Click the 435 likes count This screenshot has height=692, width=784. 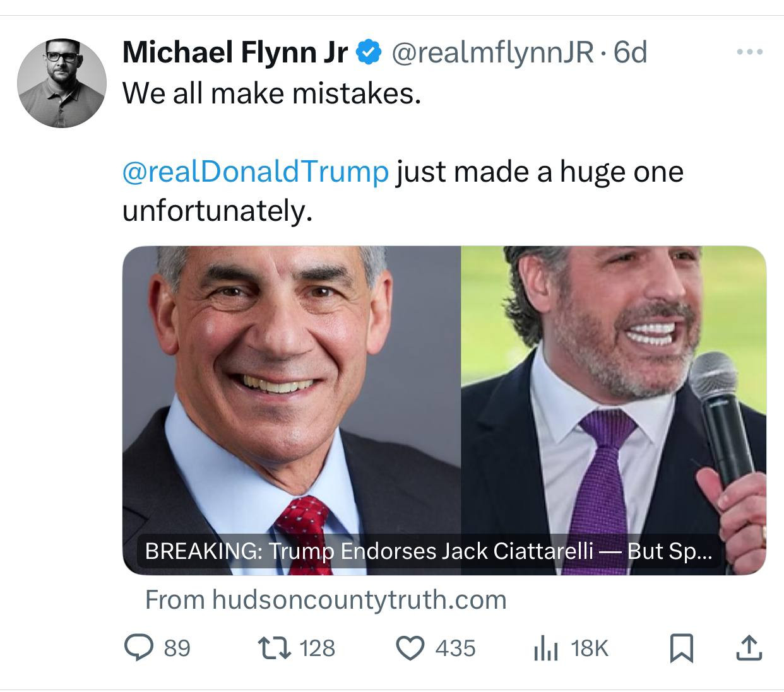[455, 648]
